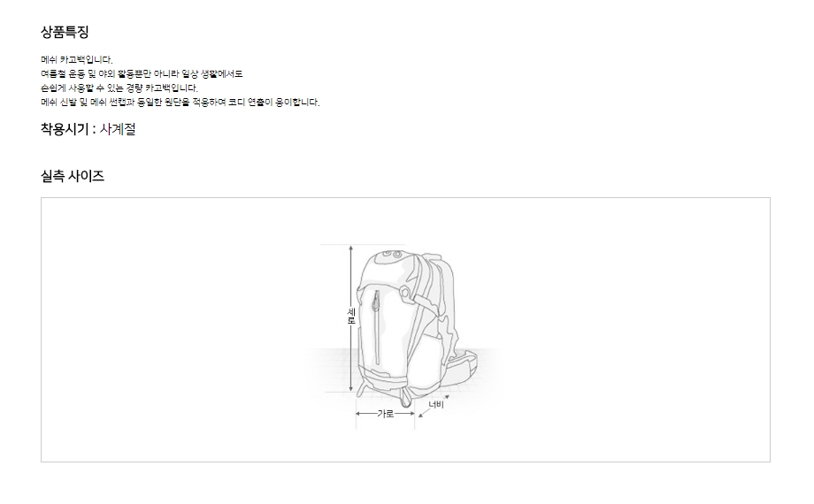814x504 pixels.
Task: Click the description line starting with 손쉽게 사용할
Action: point(119,88)
